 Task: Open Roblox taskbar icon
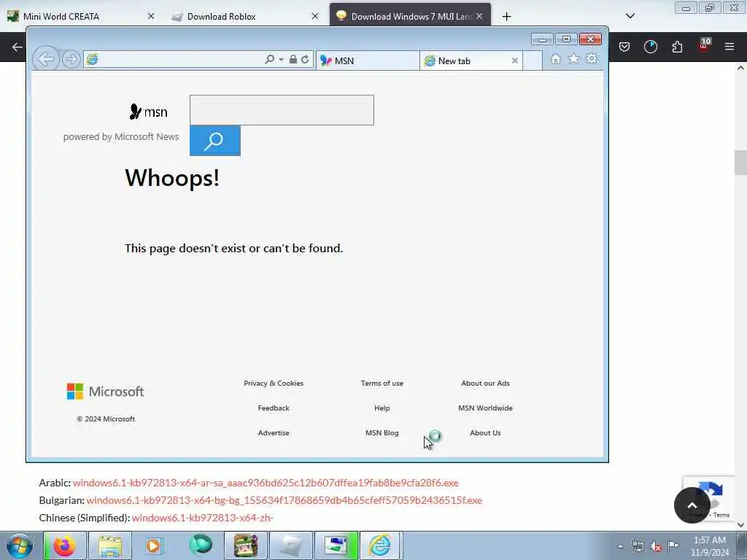click(x=290, y=545)
